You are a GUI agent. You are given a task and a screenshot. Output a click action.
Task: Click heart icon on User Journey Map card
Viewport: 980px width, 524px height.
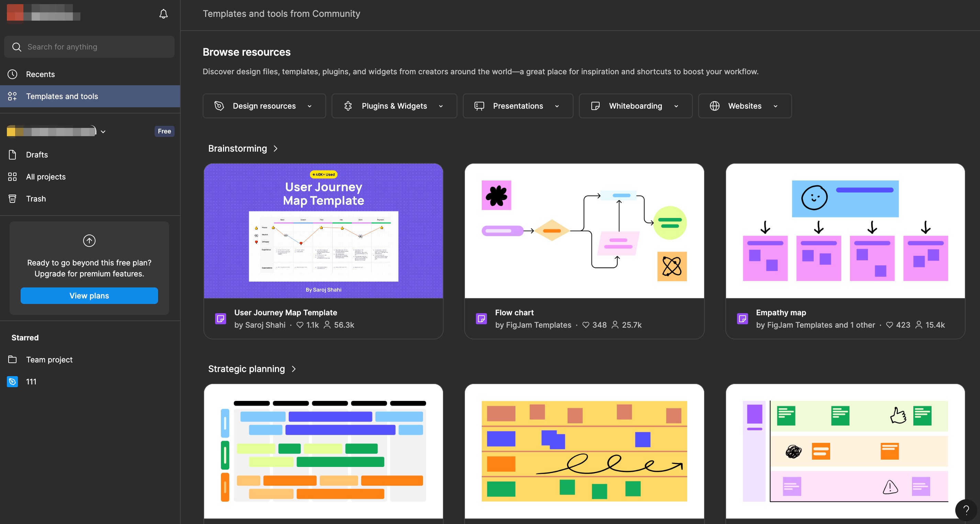[x=300, y=325]
